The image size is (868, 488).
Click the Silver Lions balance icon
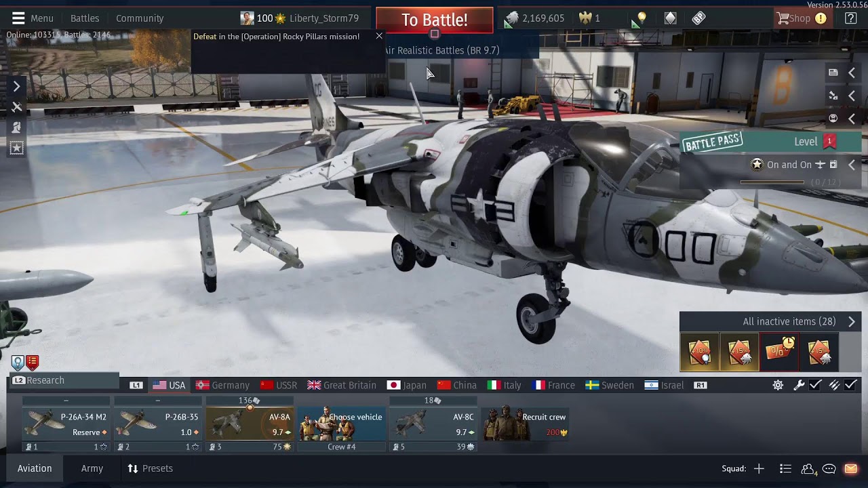click(x=512, y=18)
